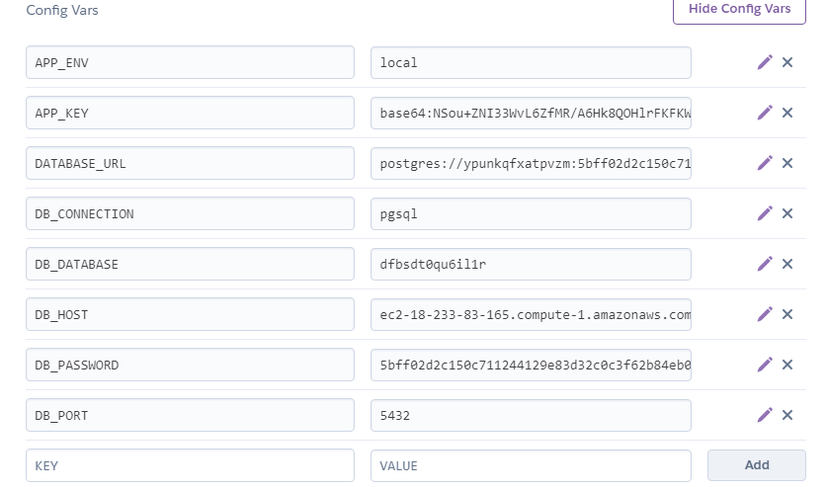Viewport: 825px width, 487px height.
Task: Remove the DB_CONNECTION variable
Action: (x=787, y=213)
